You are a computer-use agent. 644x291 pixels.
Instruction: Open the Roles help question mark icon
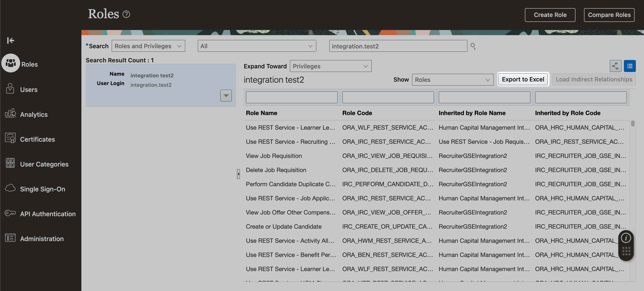click(x=126, y=15)
